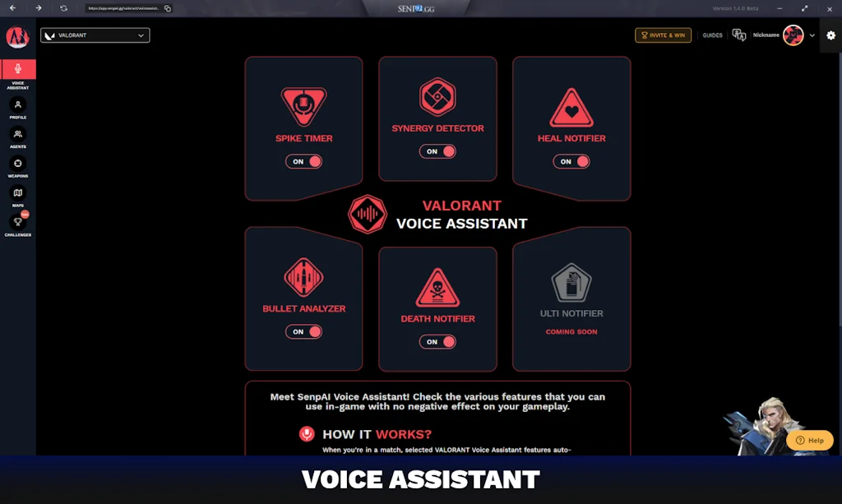Open the Weapons section in the sidebar
The image size is (842, 504).
(17, 165)
